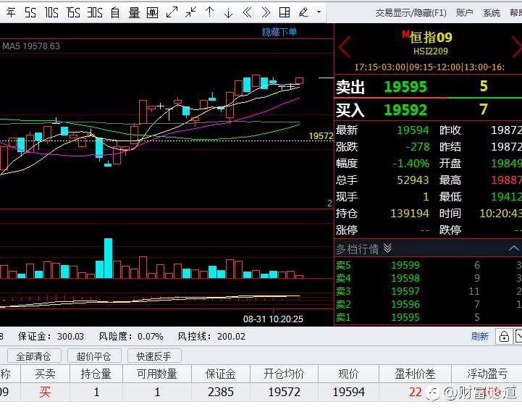Select the pencil drawing tool
The width and height of the screenshot is (522, 420).
point(303,12)
